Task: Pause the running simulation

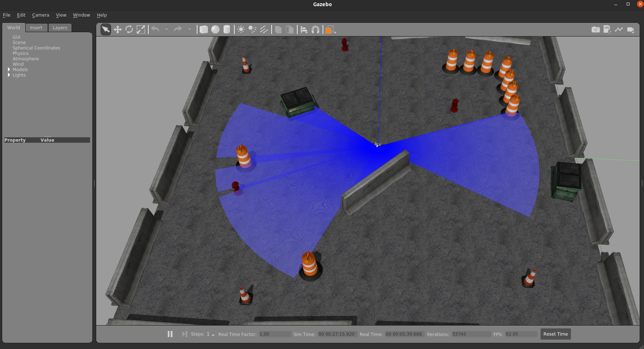Action: (x=170, y=334)
